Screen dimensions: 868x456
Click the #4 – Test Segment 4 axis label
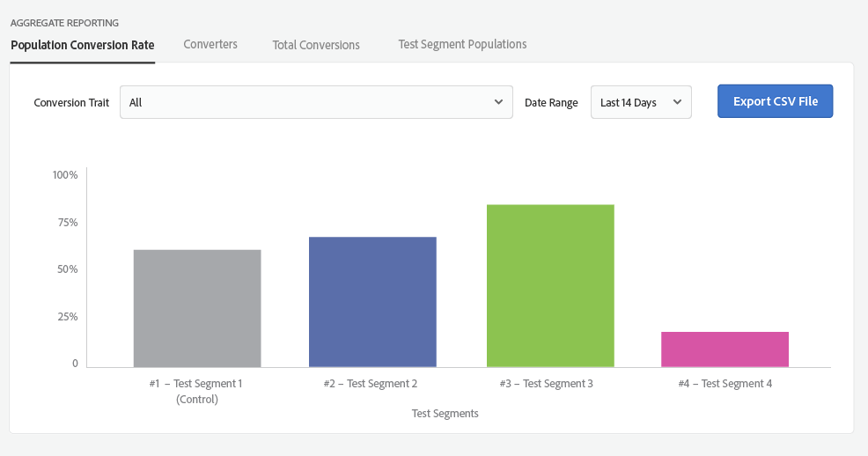click(725, 384)
